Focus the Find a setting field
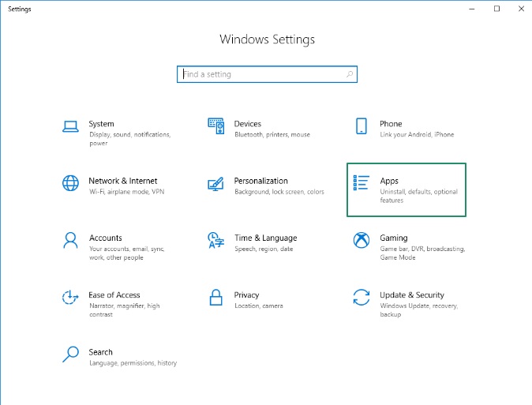 point(267,74)
